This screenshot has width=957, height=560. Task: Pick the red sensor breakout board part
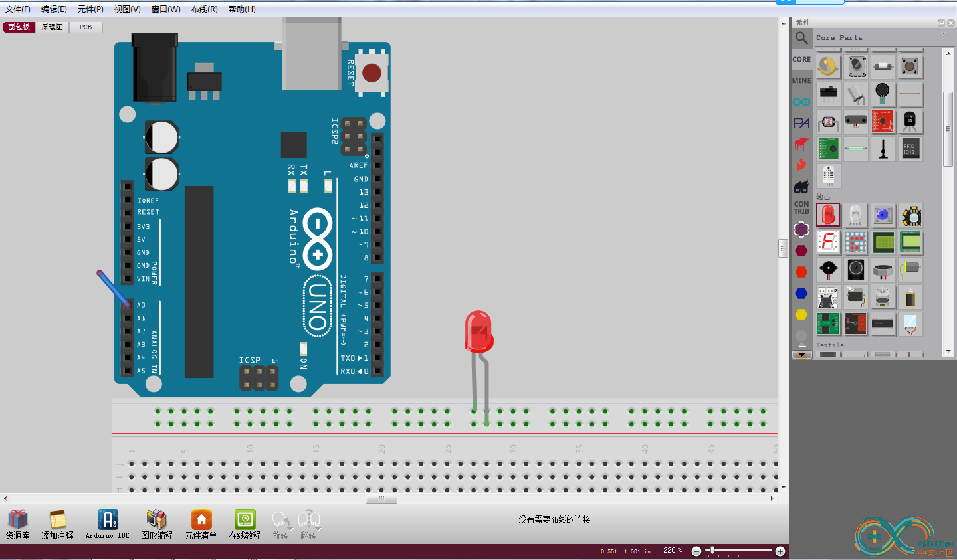tap(883, 122)
